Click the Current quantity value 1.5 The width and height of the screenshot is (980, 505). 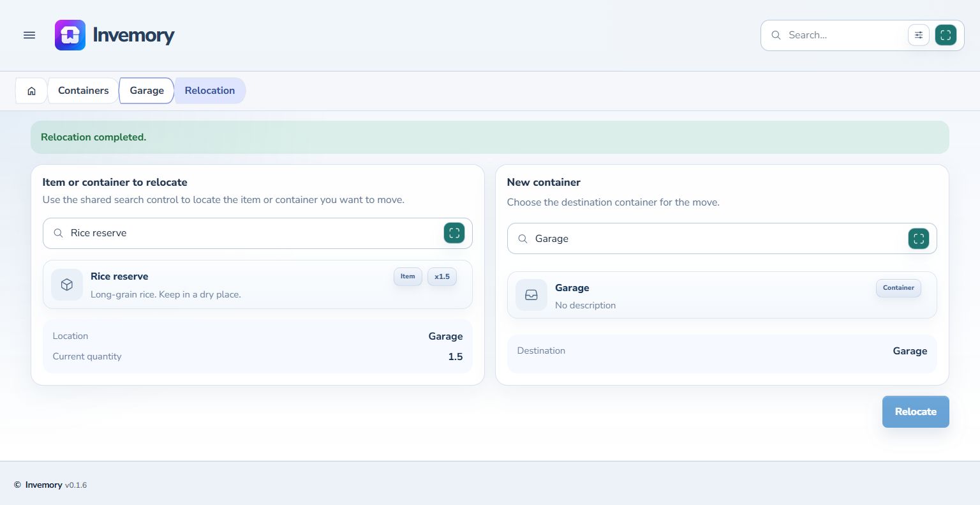456,357
